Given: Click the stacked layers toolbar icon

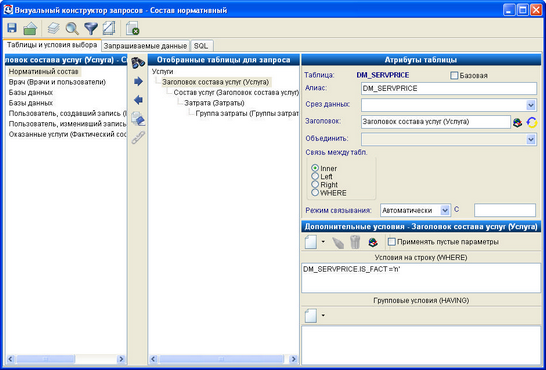Looking at the screenshot, I should tap(53, 29).
